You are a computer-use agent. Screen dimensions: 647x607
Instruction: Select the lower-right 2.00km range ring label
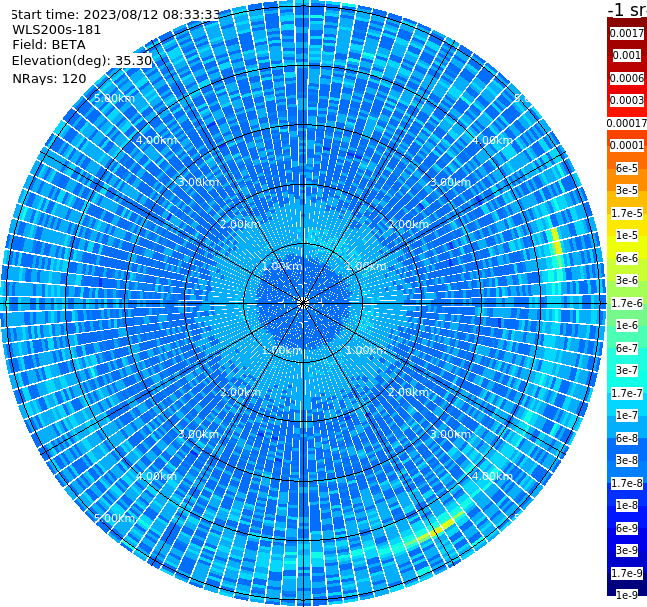408,392
